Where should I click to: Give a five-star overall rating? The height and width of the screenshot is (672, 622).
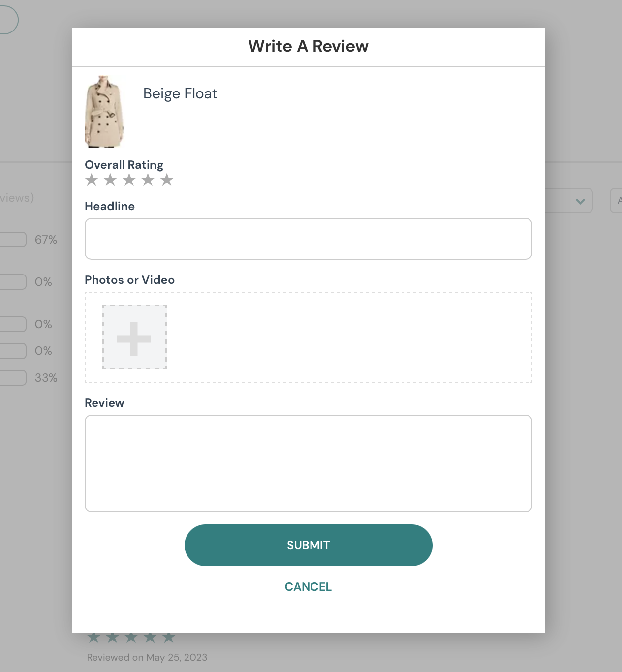[x=167, y=180]
